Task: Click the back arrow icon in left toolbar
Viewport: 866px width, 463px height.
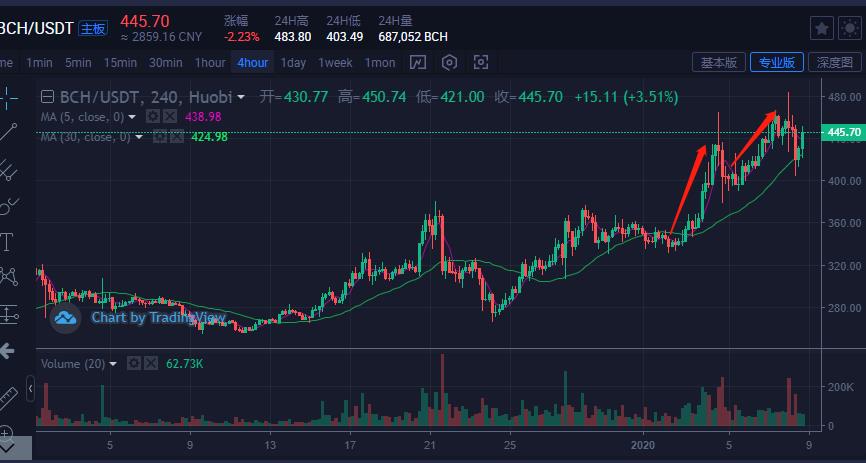Action: tap(7, 350)
